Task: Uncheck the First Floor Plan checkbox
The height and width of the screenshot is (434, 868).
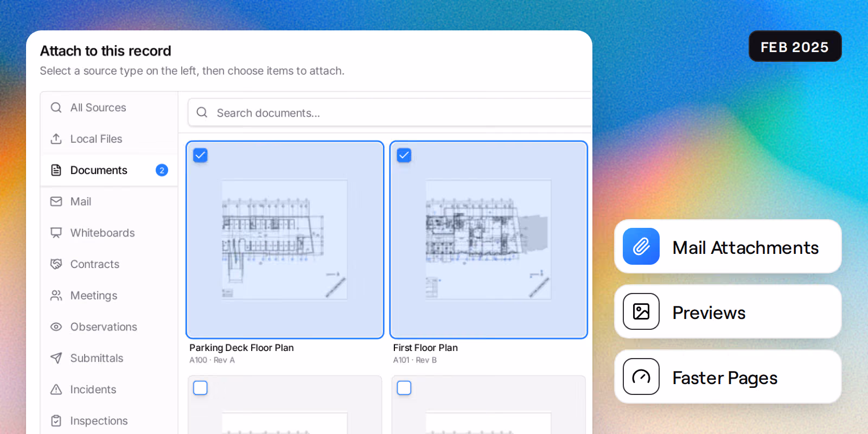Action: (x=404, y=155)
